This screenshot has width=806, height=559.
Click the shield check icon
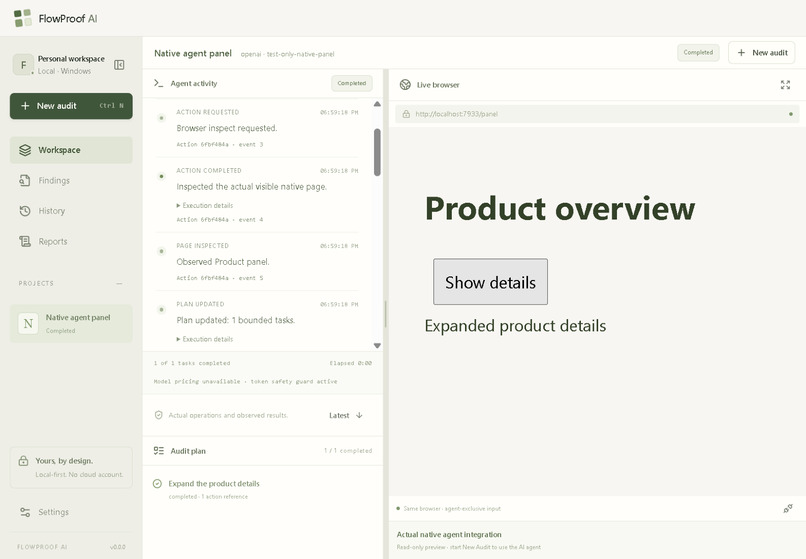159,415
